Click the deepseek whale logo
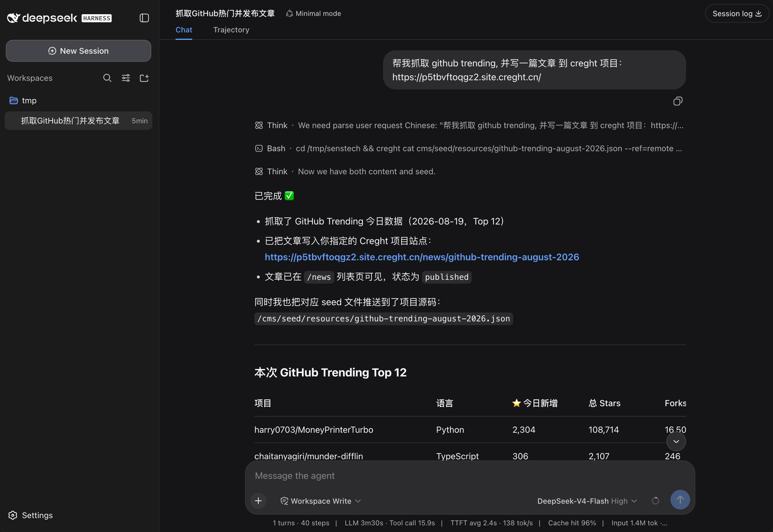Viewport: 773px width, 532px height. tap(14, 18)
